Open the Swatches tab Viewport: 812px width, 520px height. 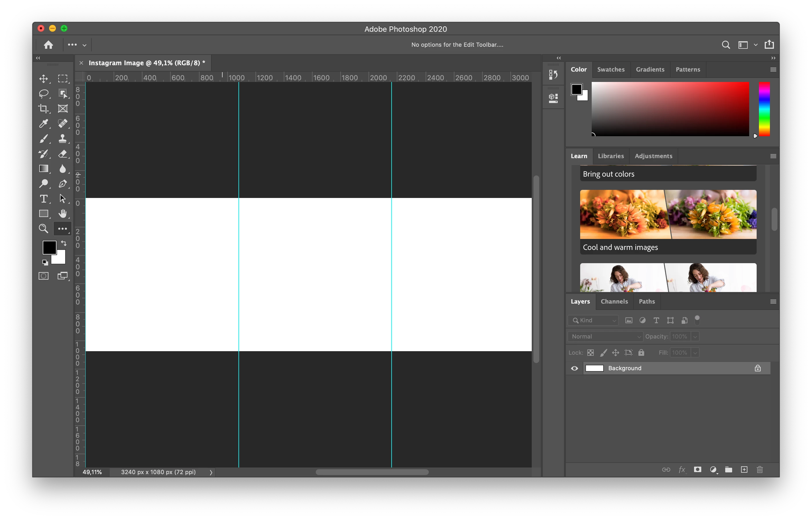coord(611,70)
